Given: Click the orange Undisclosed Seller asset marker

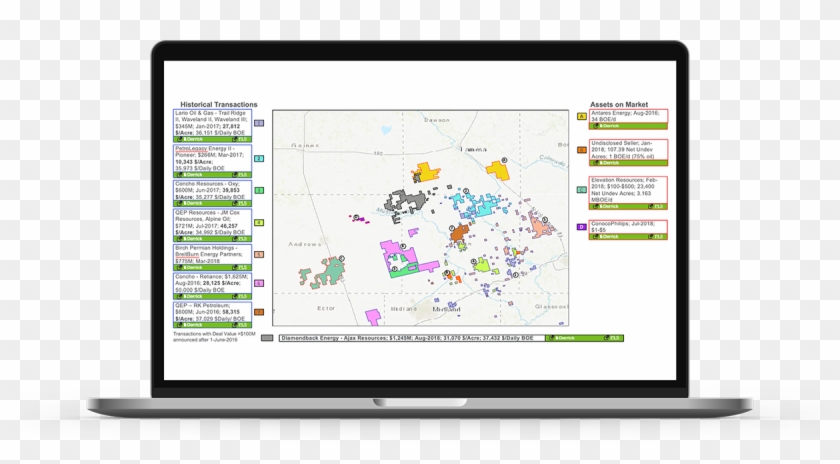Looking at the screenshot, I should pyautogui.click(x=582, y=149).
